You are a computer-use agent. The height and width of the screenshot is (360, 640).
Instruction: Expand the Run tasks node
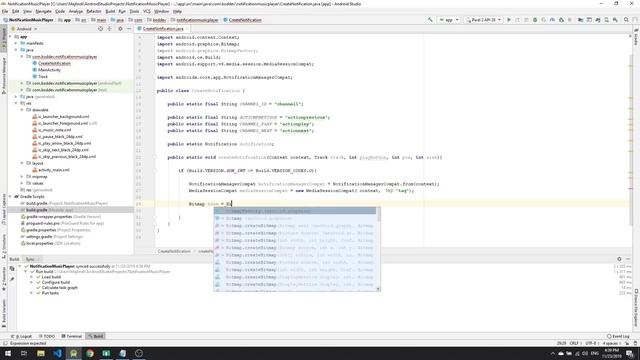pos(31,293)
